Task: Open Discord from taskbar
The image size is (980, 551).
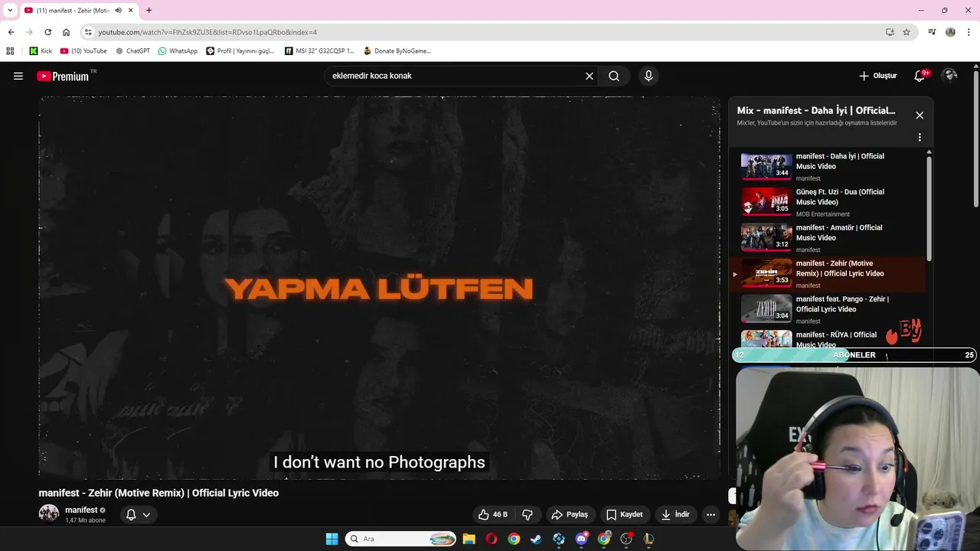Action: [581, 539]
